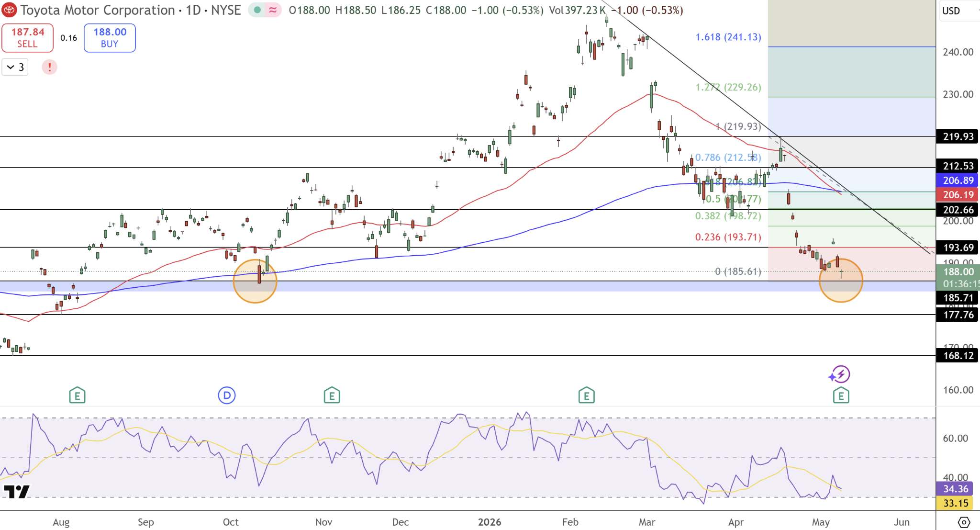Click the 0.16 spread value
The height and width of the screenshot is (530, 980).
click(x=68, y=38)
